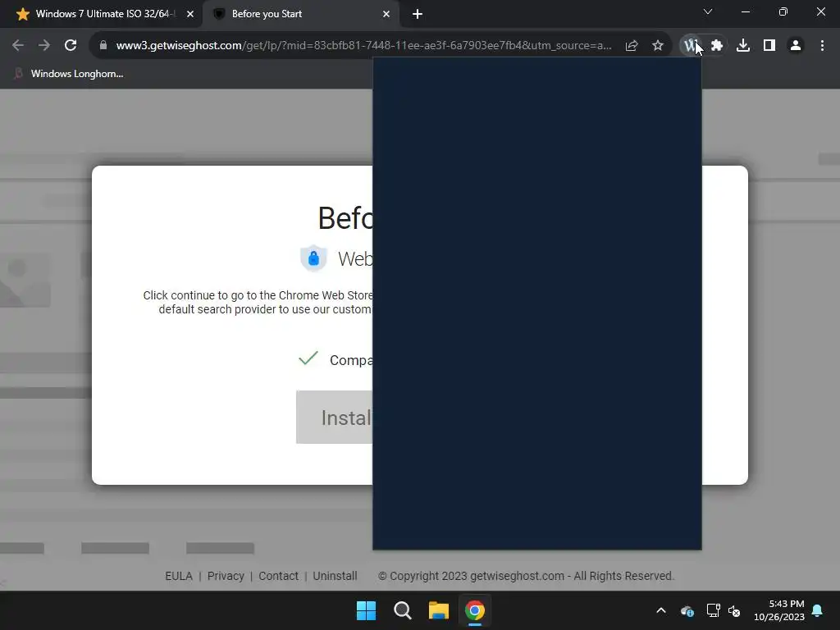Screen dimensions: 840x630
Task: Open the clock and date flyout
Action: [779, 610]
